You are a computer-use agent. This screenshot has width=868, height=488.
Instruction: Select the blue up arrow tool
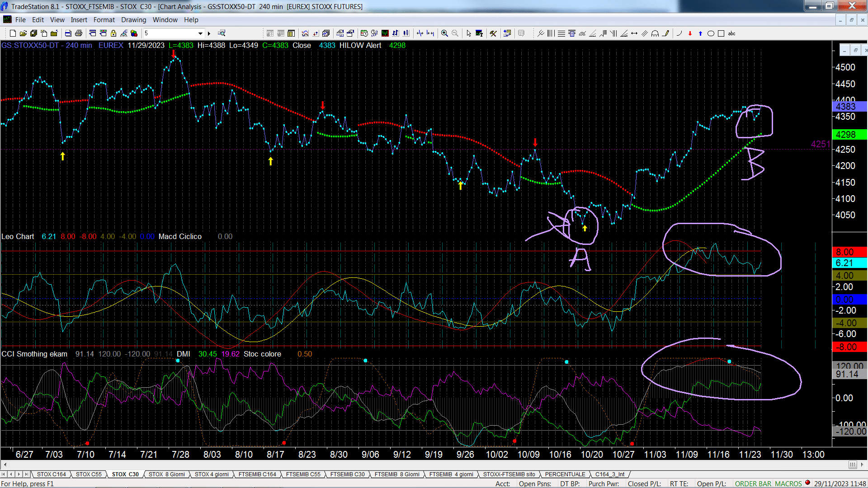click(x=700, y=33)
